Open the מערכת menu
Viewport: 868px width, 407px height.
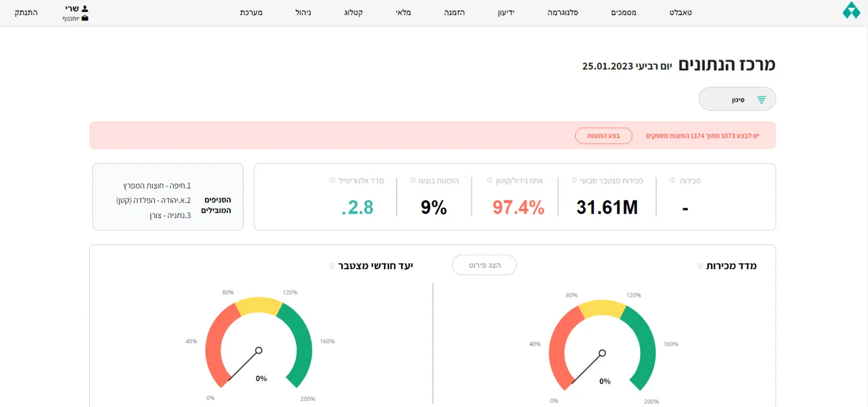(251, 12)
